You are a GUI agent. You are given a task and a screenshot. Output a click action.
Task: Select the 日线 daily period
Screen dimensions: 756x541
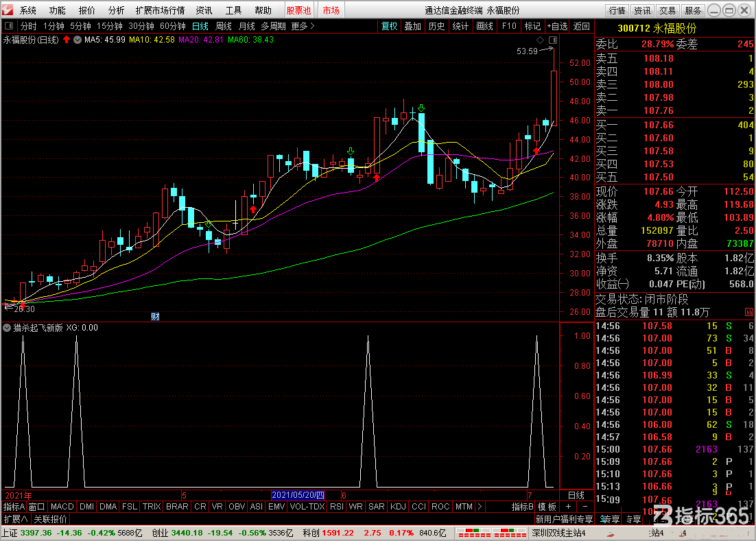[200, 26]
